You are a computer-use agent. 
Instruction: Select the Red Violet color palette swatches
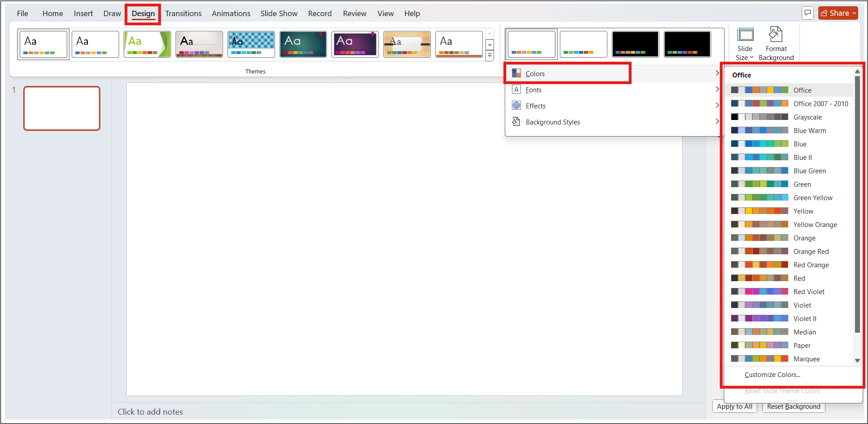point(759,291)
